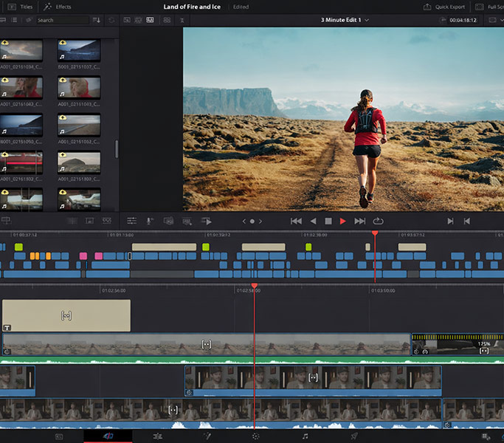504x443 pixels.
Task: Play the timeline forward
Action: tap(343, 221)
